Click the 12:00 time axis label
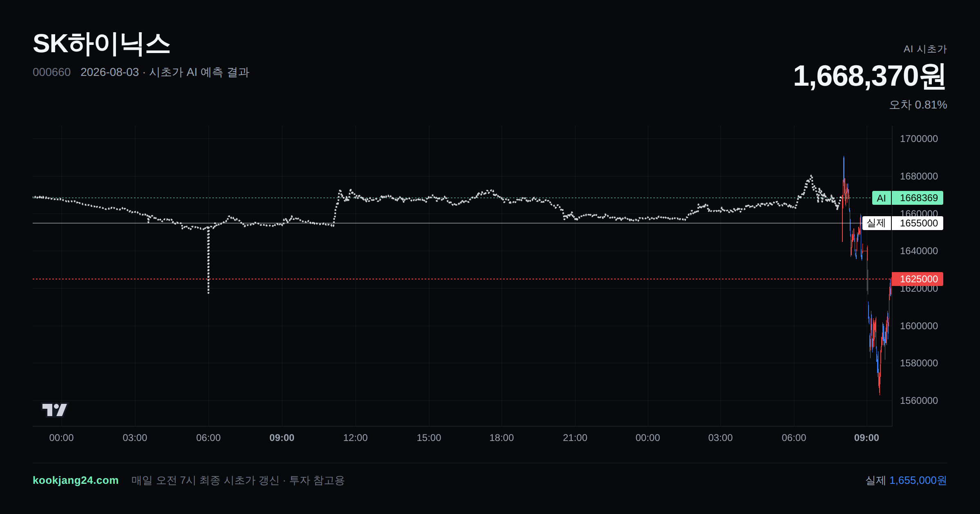The width and height of the screenshot is (980, 514). coord(355,438)
